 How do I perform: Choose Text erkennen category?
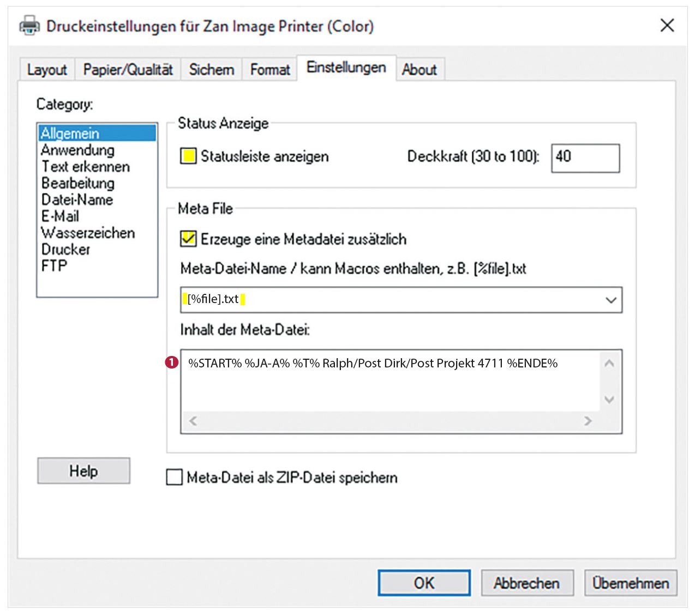[x=86, y=166]
